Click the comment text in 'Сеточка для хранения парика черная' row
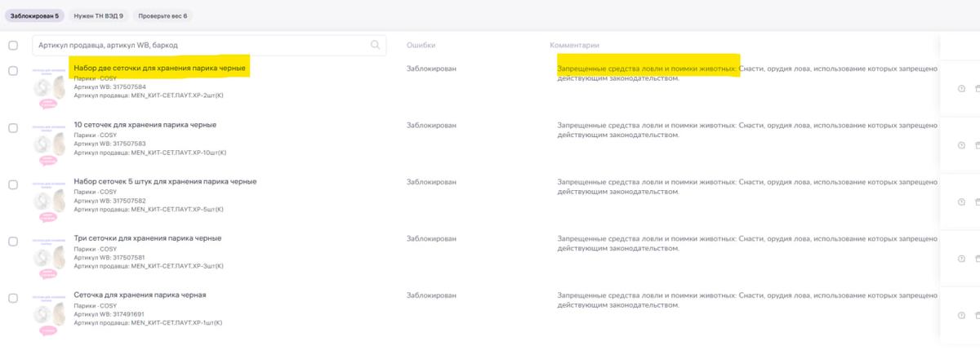Viewport: 980px width, 355px height. point(746,301)
